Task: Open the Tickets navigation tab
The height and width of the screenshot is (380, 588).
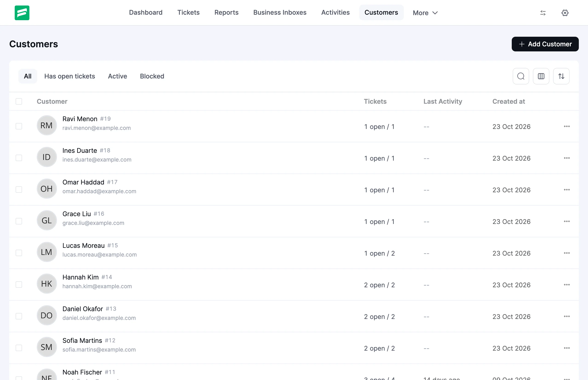Action: [x=188, y=13]
